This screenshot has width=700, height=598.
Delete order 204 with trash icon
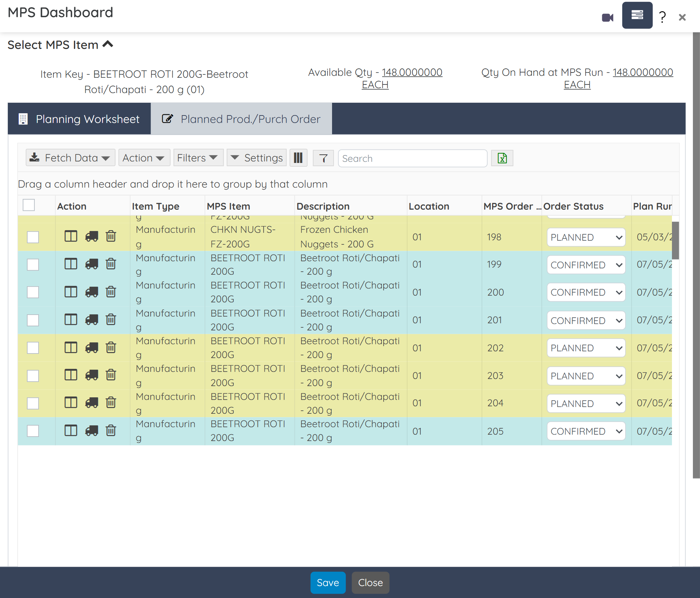click(x=111, y=403)
